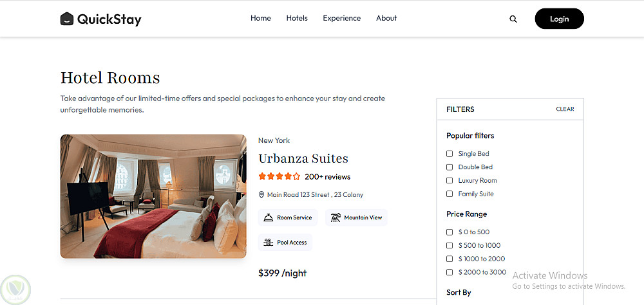Click the Pool Access icon
The width and height of the screenshot is (644, 305).
pos(269,243)
